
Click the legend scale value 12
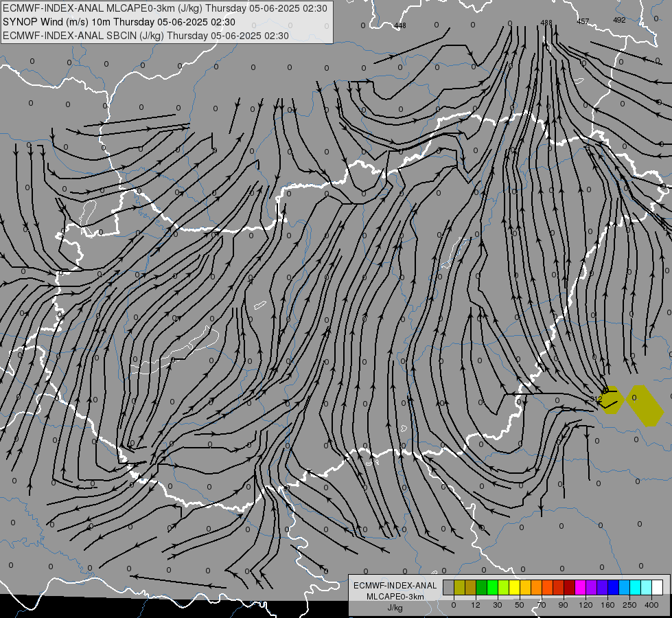[x=476, y=605]
